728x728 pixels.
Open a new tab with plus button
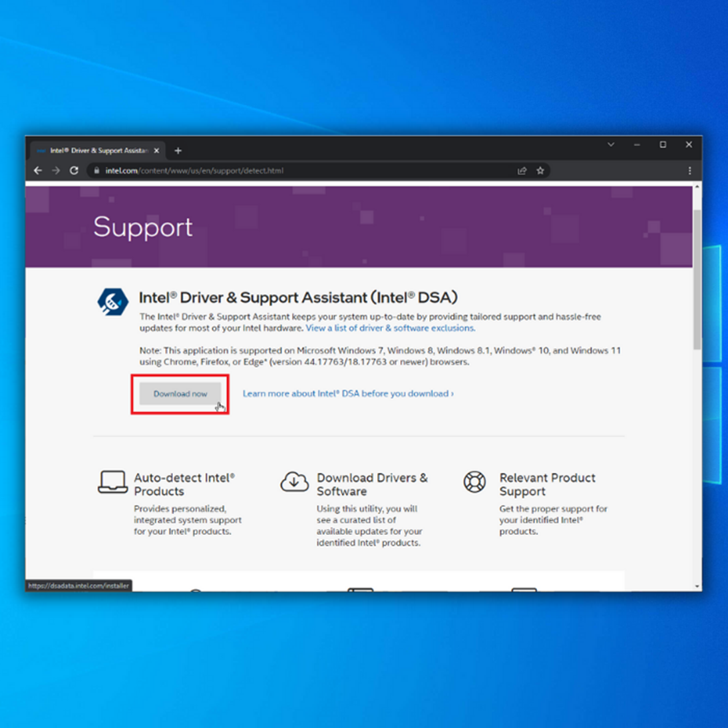[178, 151]
